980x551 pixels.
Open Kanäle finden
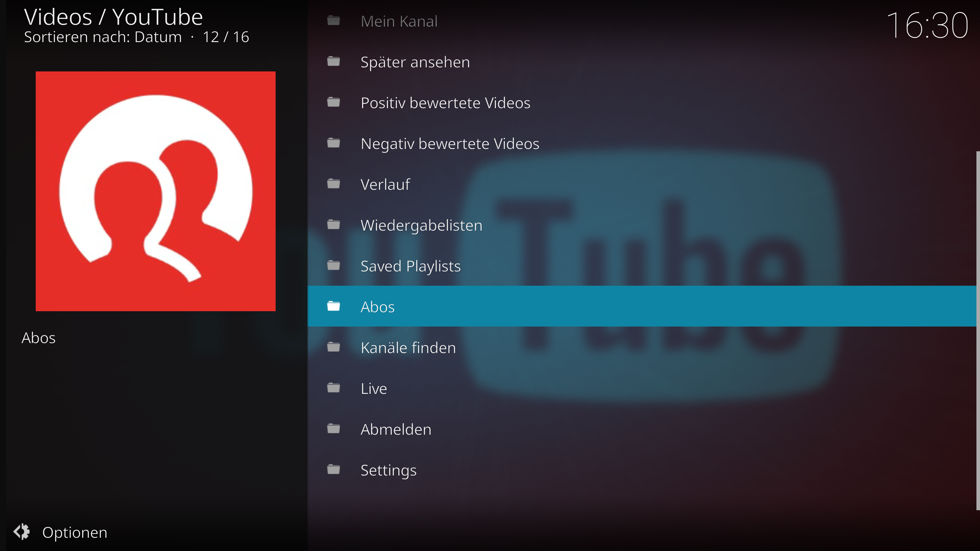pos(642,347)
